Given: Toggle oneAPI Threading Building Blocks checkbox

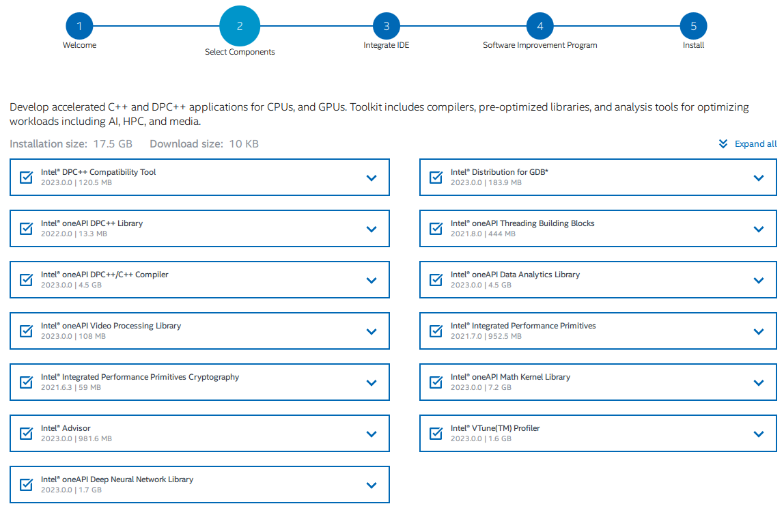Looking at the screenshot, I should coord(436,229).
